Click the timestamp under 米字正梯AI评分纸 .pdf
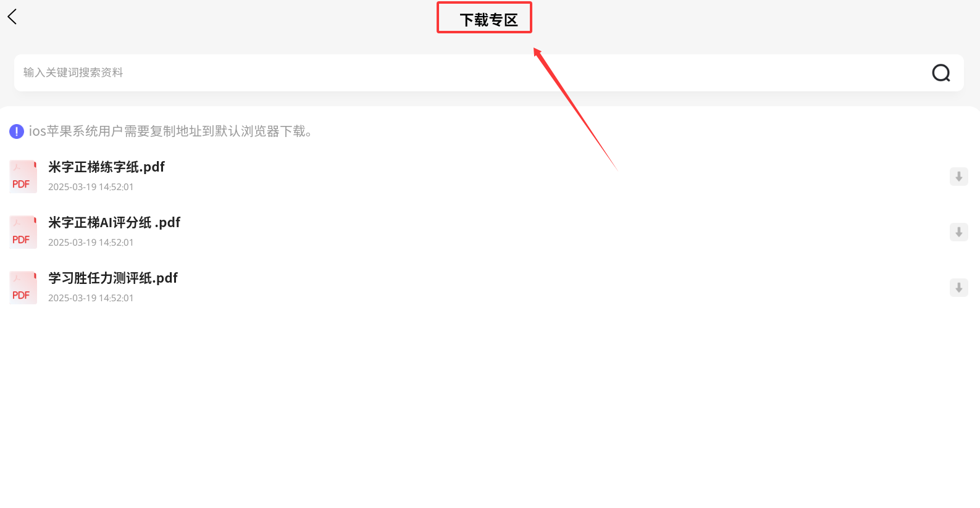The height and width of the screenshot is (508, 980). pyautogui.click(x=91, y=243)
